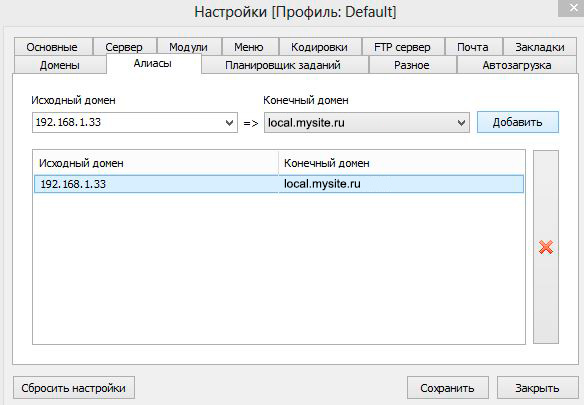Go to the Модули tab
This screenshot has width=584, height=405.
188,47
